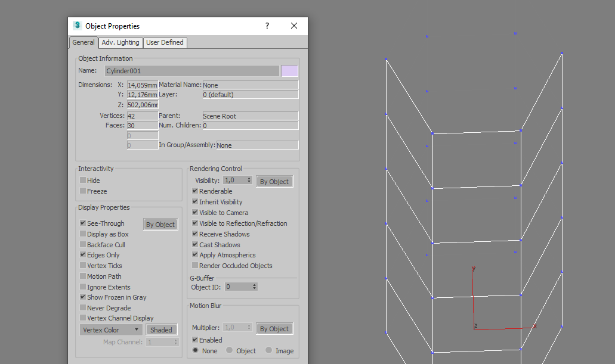Click the Visibility value field
The width and height of the screenshot is (615, 364).
click(x=234, y=181)
